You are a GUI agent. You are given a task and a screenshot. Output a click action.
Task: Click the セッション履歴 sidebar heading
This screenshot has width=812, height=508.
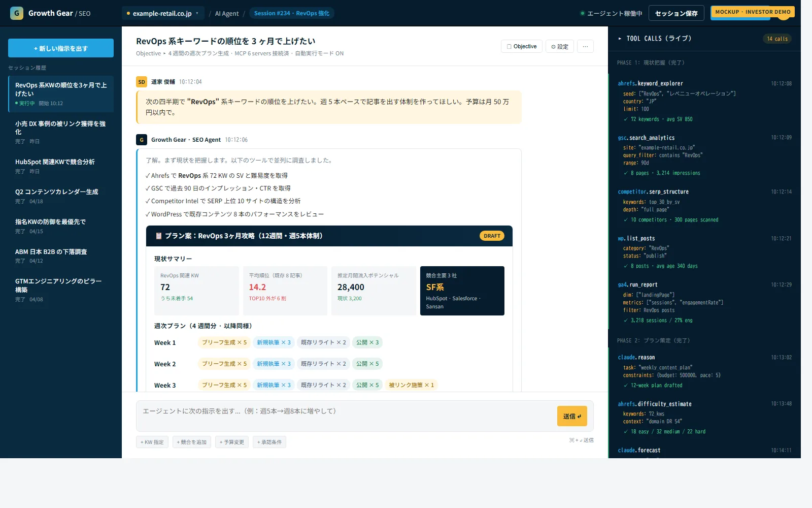coord(27,68)
